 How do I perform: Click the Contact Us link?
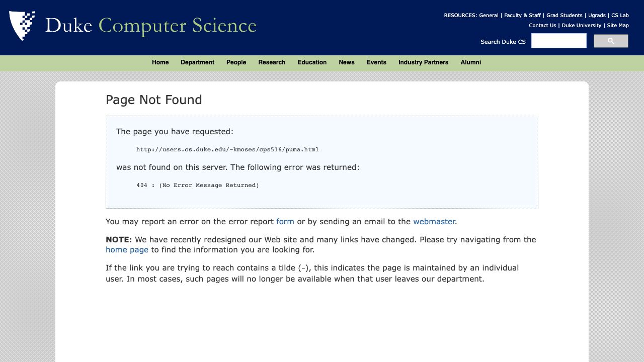click(542, 26)
